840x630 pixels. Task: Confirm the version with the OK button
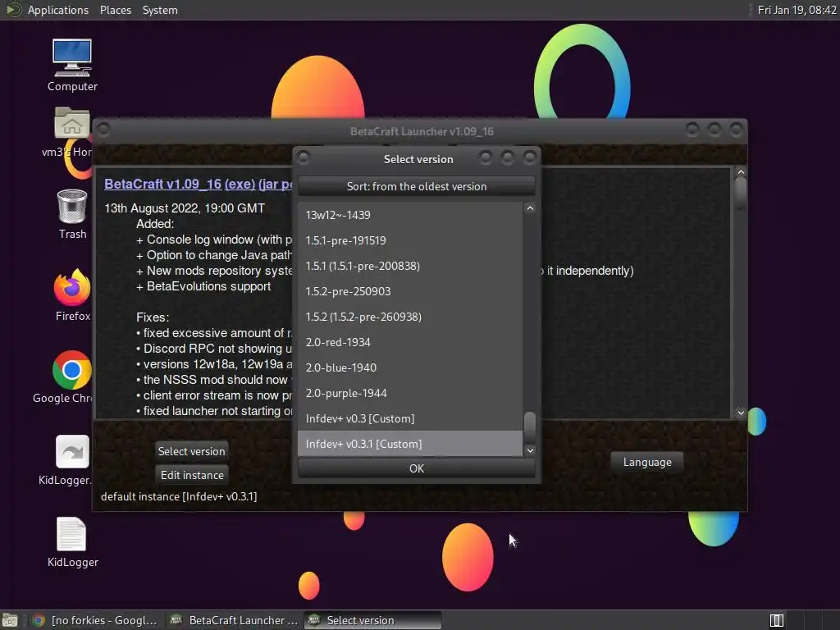point(416,468)
